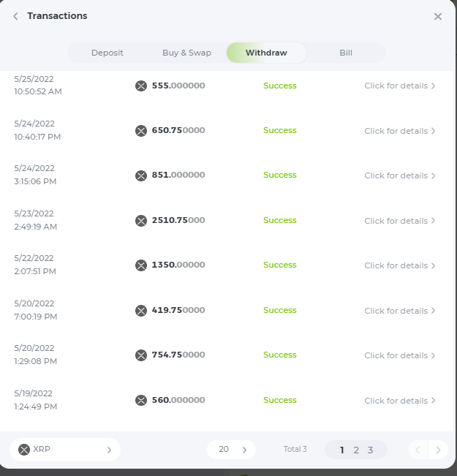Open the Buy & Swap tab

(x=186, y=53)
